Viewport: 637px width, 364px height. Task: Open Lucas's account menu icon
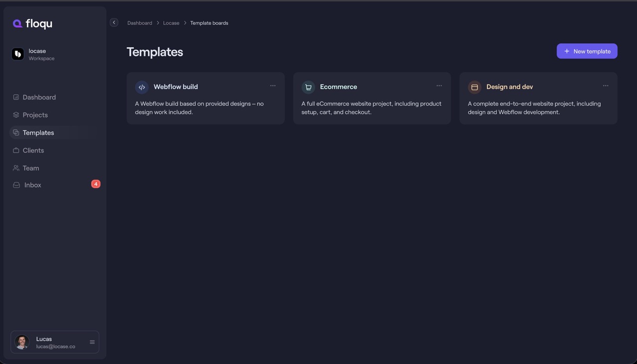(x=92, y=342)
